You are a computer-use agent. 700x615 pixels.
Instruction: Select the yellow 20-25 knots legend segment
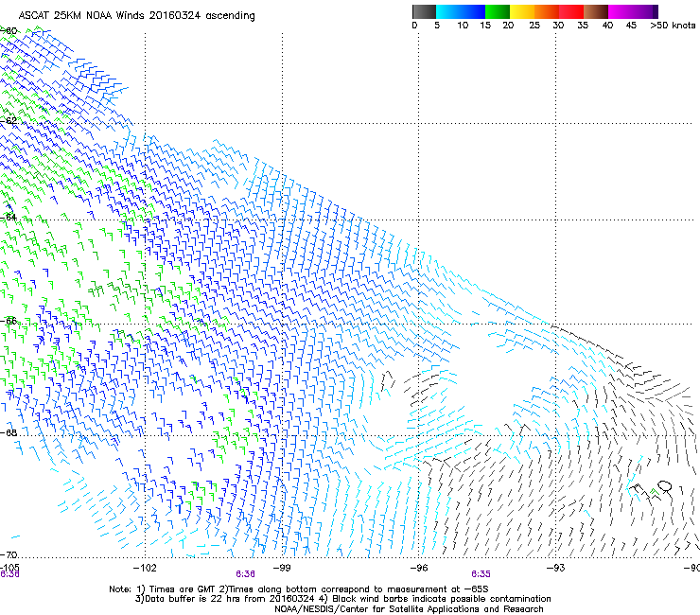point(522,11)
